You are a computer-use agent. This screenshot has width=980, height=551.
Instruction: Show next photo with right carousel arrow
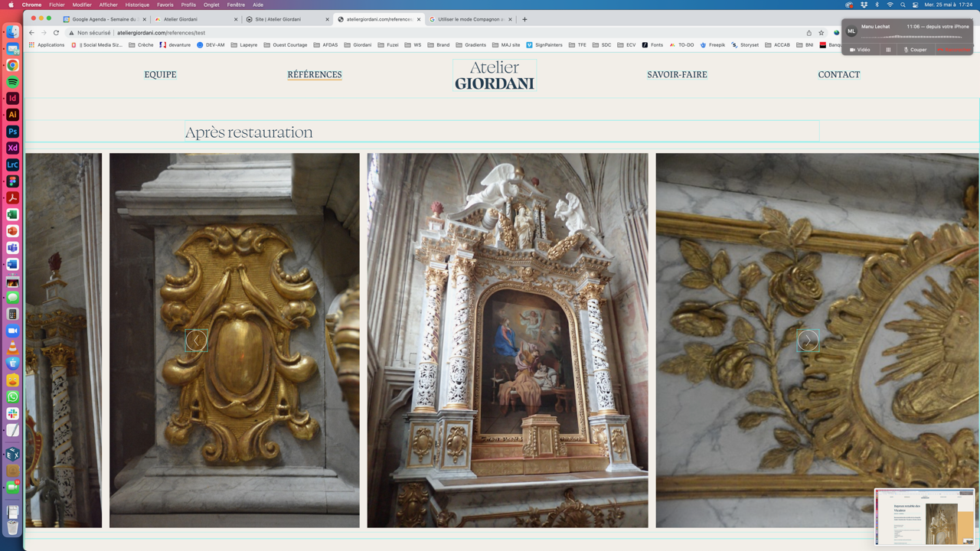tap(808, 341)
